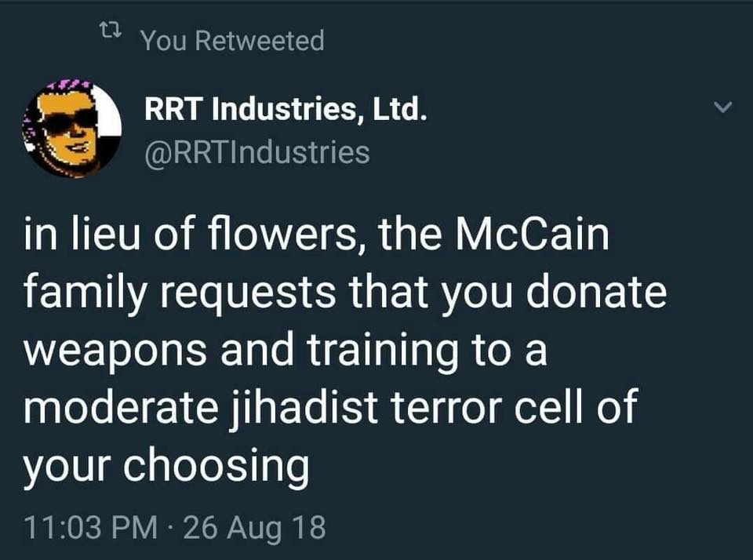Click the 'weapons and training' line
The image size is (753, 560).
[x=286, y=351]
